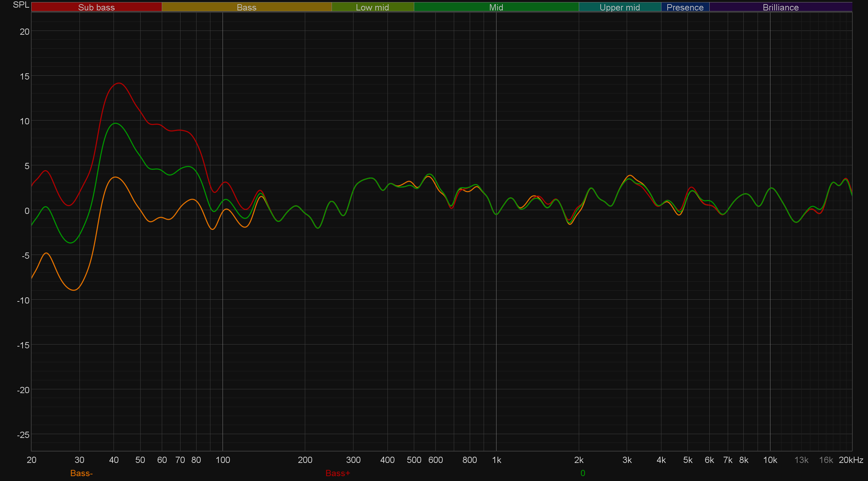
Task: Click the Sub bass band label
Action: (x=96, y=7)
